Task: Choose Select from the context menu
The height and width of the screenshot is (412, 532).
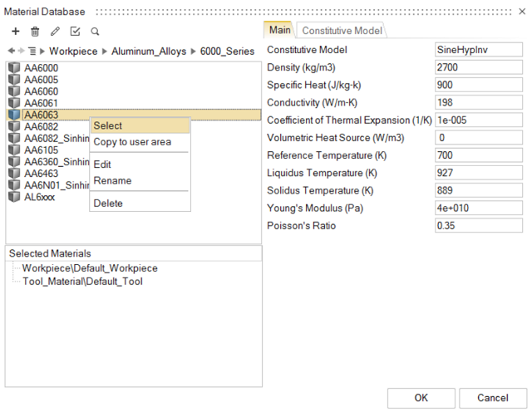Action: click(108, 125)
